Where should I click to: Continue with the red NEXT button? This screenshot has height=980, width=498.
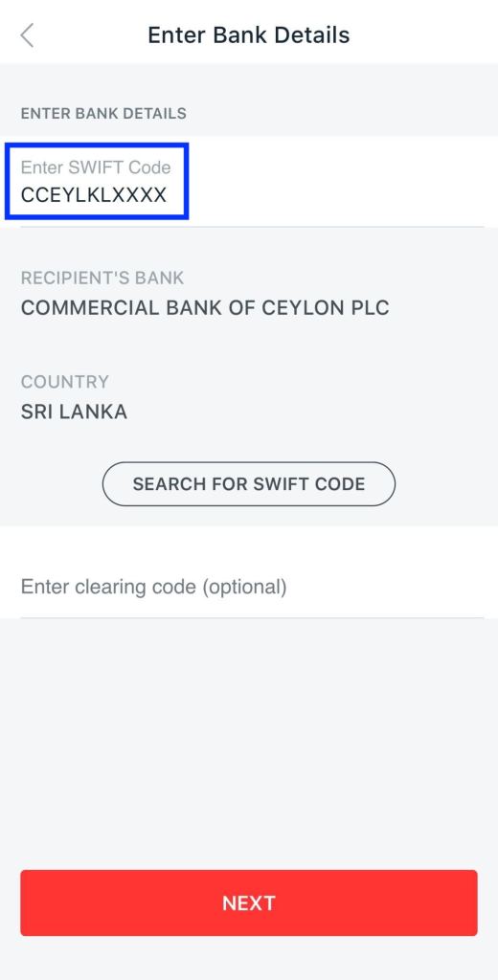tap(249, 903)
